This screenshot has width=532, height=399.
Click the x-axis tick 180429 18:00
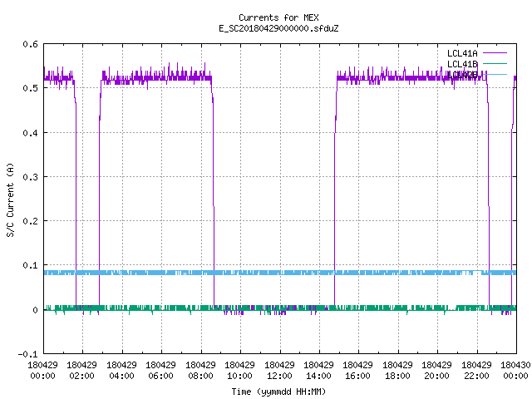tap(397, 371)
